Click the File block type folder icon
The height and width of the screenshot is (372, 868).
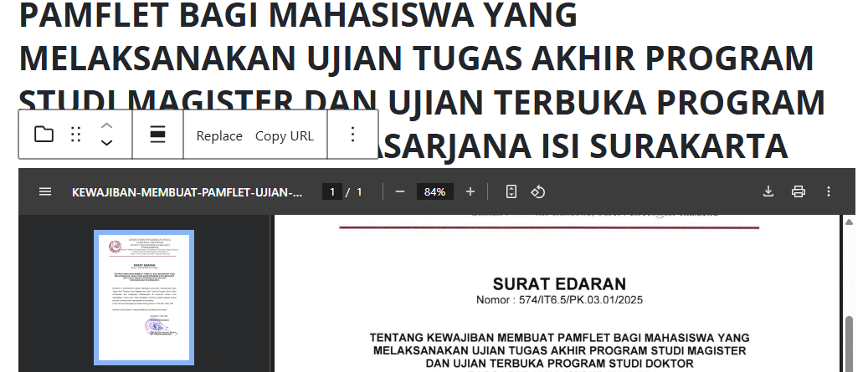[44, 135]
